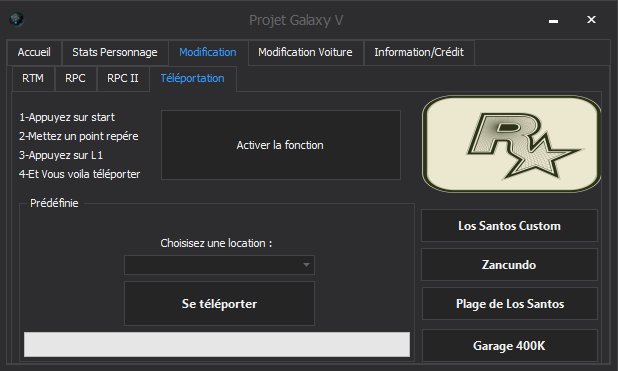This screenshot has width=618, height=371.
Task: Select the Modification tab
Action: (208, 52)
